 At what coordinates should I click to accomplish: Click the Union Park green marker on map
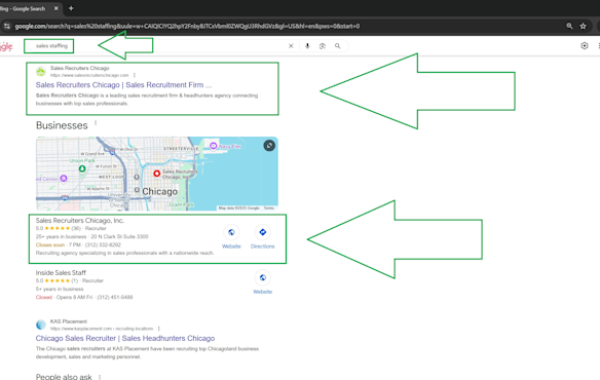[82, 168]
